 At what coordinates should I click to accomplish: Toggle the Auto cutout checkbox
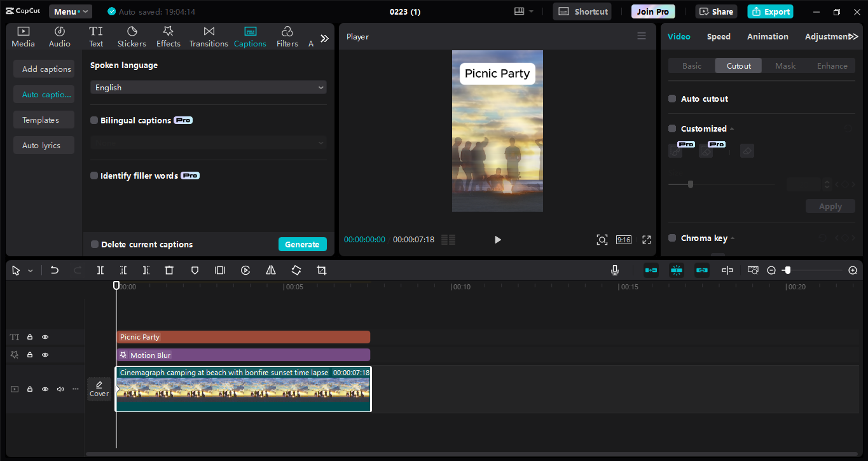coord(672,99)
